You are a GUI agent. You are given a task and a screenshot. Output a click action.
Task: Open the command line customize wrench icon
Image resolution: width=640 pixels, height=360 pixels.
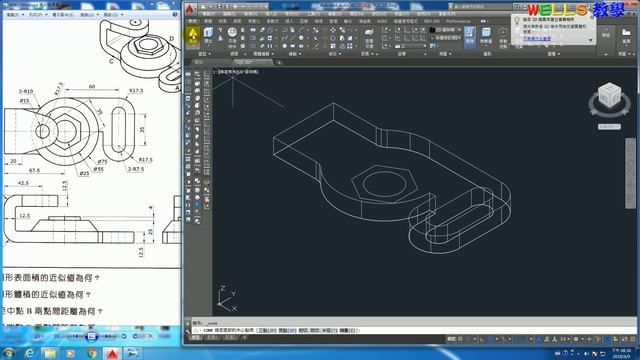coord(187,331)
